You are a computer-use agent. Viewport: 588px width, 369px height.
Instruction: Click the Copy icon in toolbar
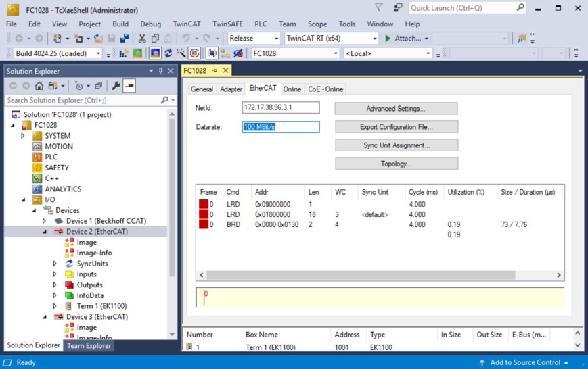click(x=155, y=39)
